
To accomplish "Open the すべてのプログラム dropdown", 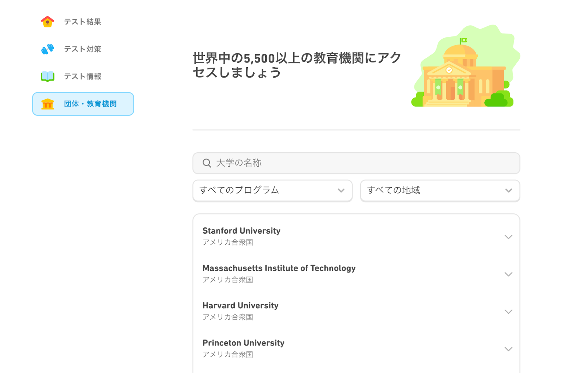I will click(272, 191).
